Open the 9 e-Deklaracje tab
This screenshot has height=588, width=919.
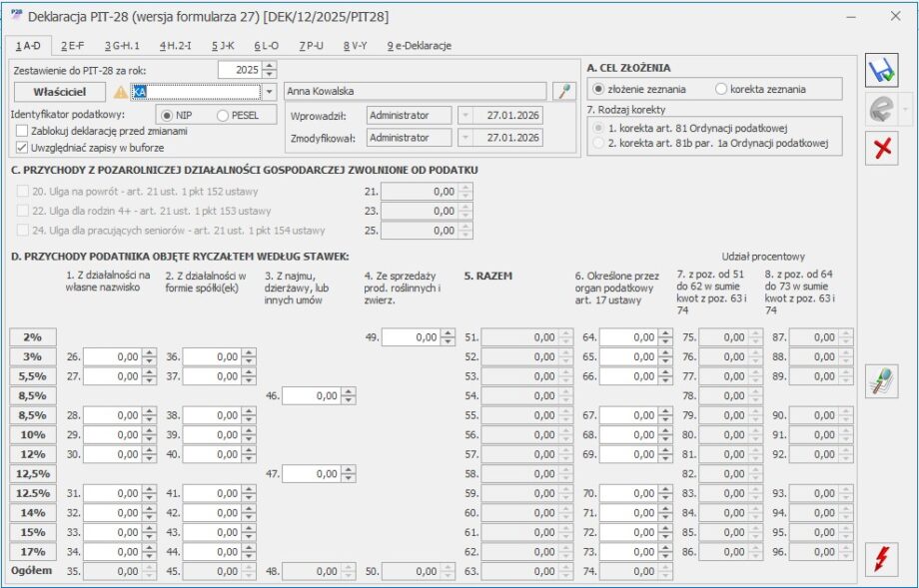click(x=420, y=46)
